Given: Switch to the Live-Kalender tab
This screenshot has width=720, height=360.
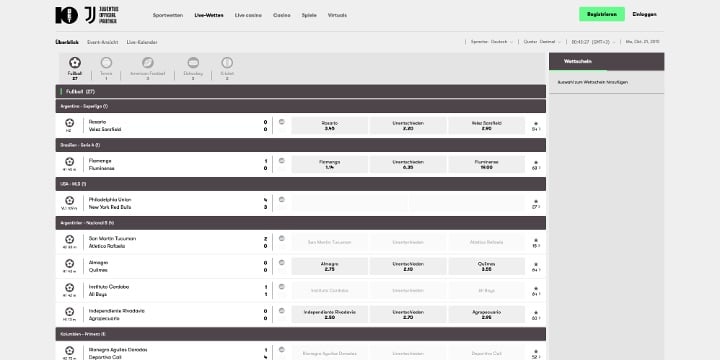Looking at the screenshot, I should coord(142,42).
